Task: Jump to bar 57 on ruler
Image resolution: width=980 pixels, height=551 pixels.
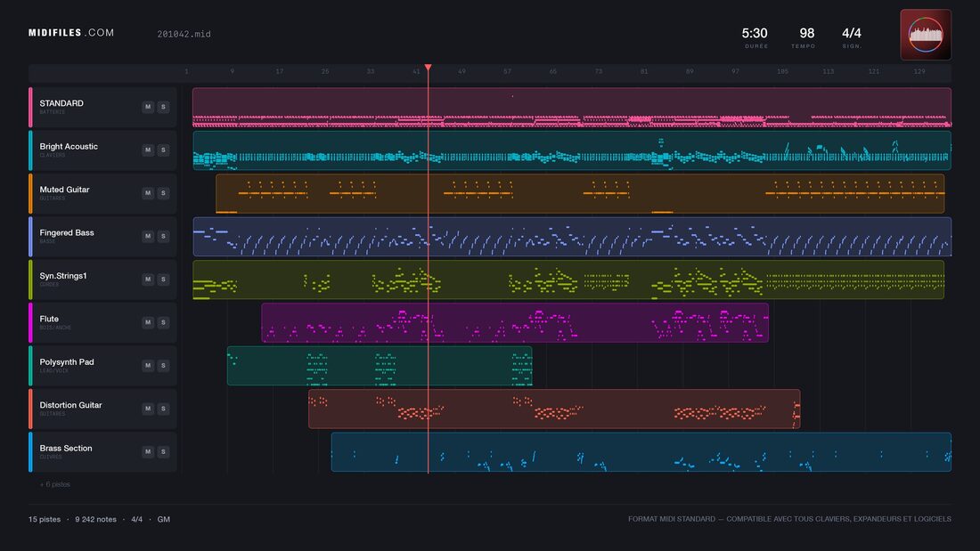Action: click(x=507, y=71)
